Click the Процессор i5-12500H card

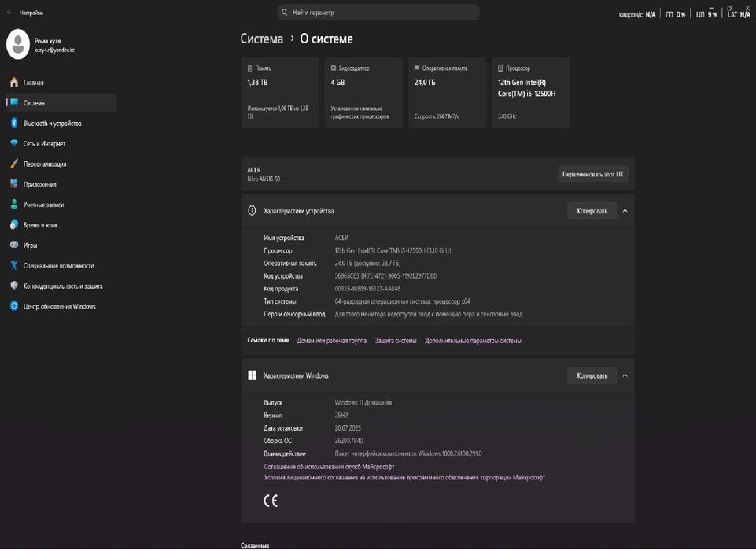(531, 93)
